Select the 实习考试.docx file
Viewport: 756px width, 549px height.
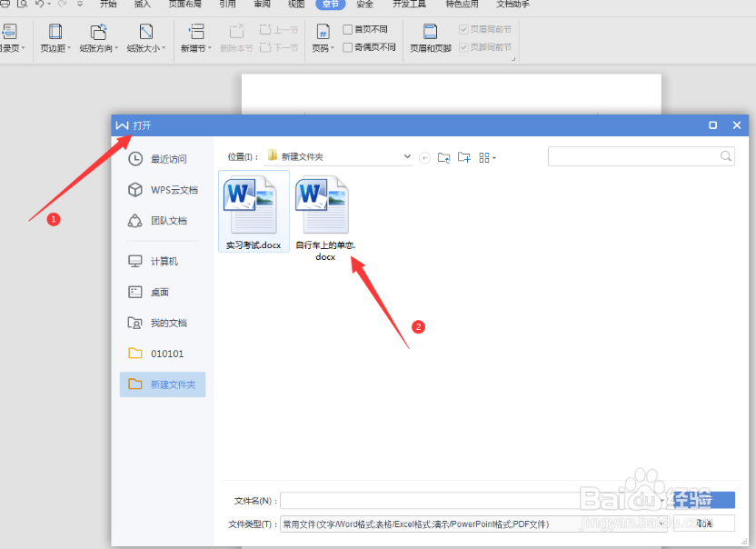pyautogui.click(x=254, y=211)
